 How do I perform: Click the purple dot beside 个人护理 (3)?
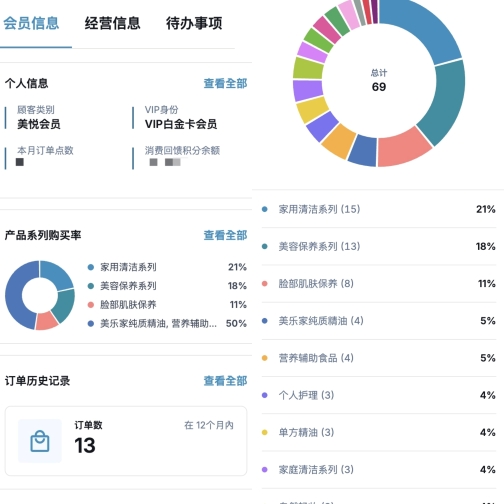265,395
